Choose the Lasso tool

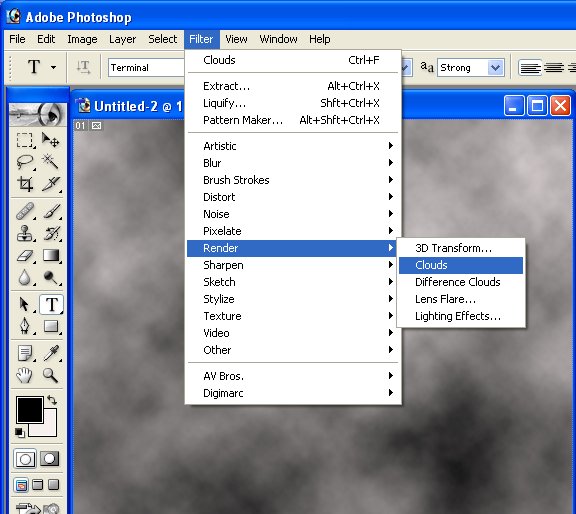click(x=25, y=161)
